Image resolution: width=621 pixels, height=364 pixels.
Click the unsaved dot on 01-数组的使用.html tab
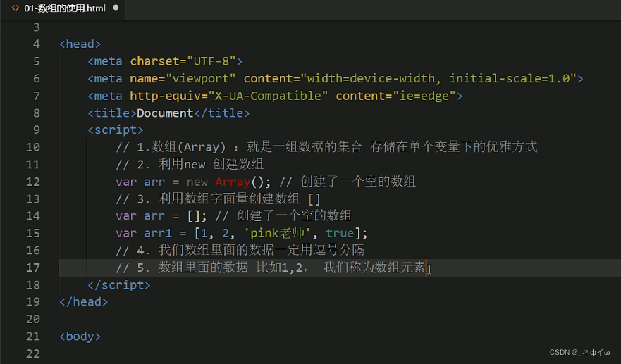(116, 8)
